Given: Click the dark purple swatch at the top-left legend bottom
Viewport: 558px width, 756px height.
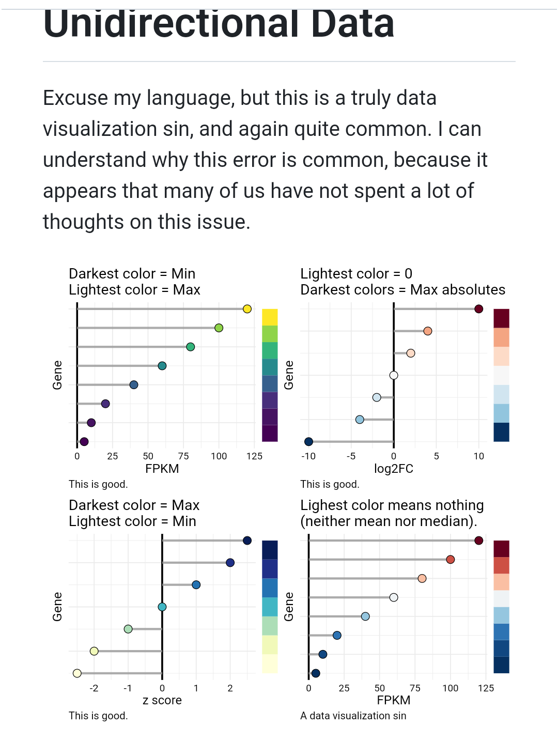Looking at the screenshot, I should (x=270, y=434).
